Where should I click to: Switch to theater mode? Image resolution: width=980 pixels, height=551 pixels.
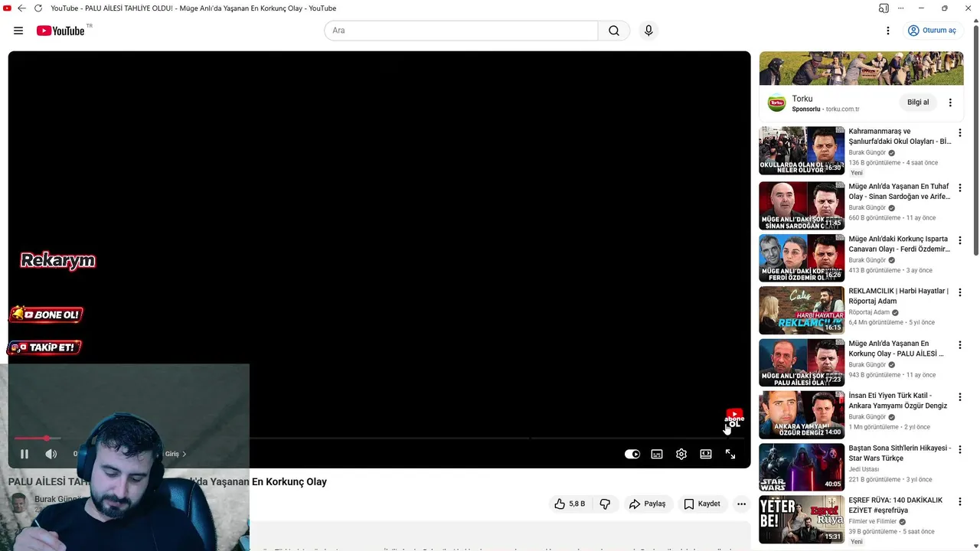706,454
